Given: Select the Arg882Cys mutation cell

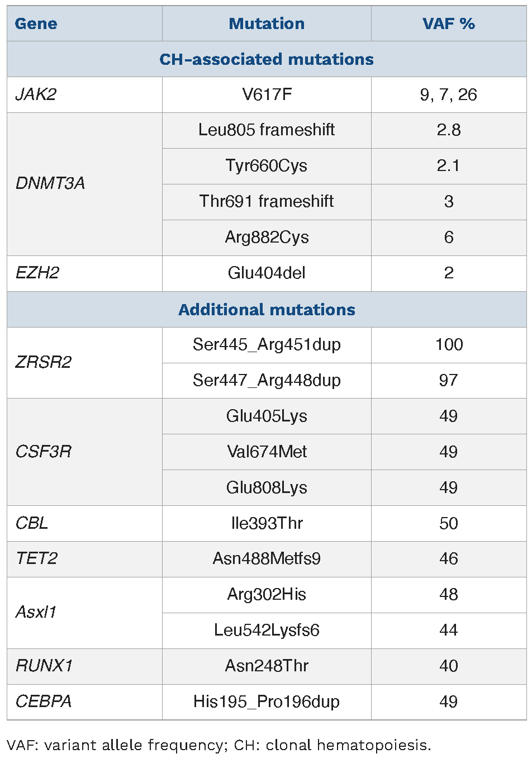Looking at the screenshot, I should 267,237.
